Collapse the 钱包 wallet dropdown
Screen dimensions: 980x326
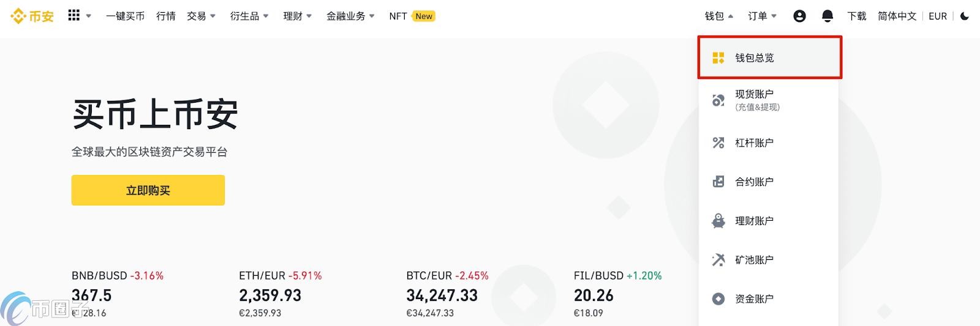tap(719, 16)
